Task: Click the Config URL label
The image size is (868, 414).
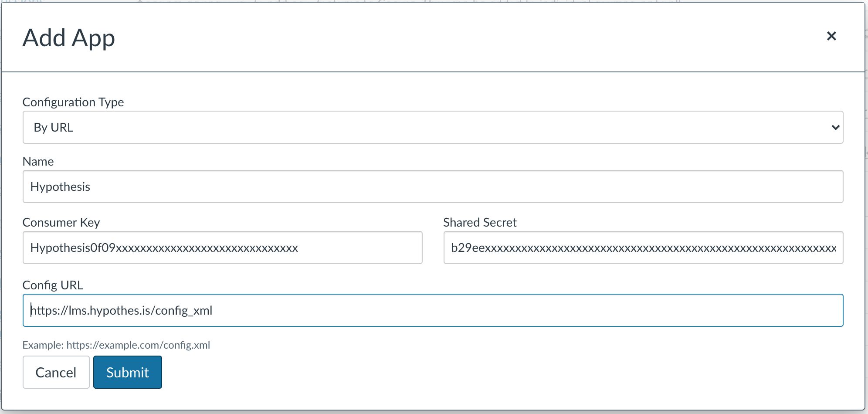Action: point(53,285)
